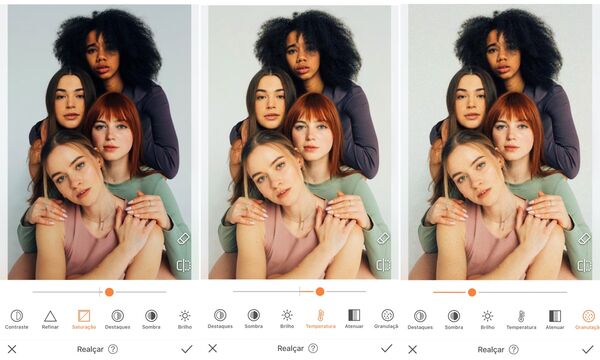The width and height of the screenshot is (600, 360).
Task: Select Destaques on the screen showing Contraste
Action: pyautogui.click(x=117, y=319)
